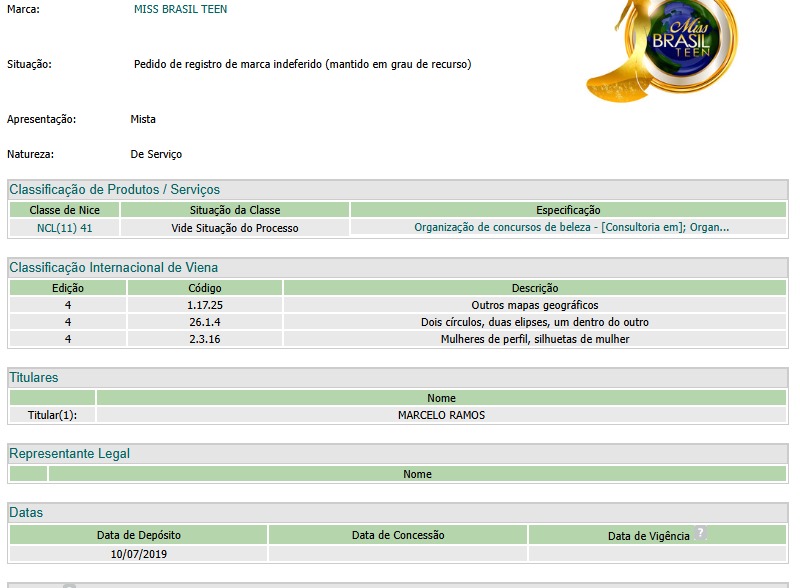Screen dimensions: 800x588
Task: Click the 'Especificação' column header
Action: (x=568, y=210)
